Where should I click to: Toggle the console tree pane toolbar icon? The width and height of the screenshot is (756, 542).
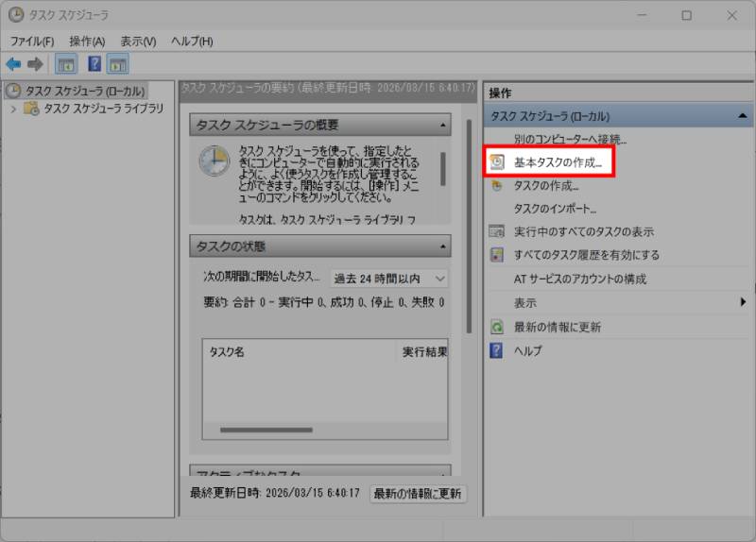point(66,64)
